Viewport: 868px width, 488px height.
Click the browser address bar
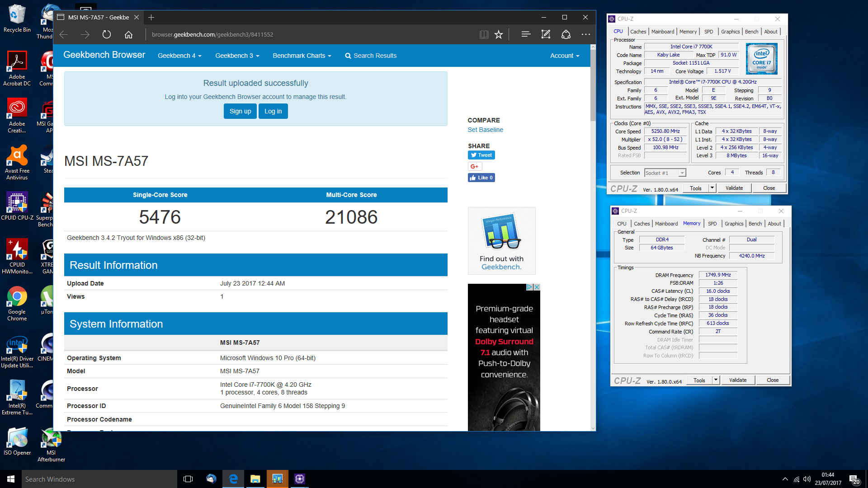pos(312,34)
